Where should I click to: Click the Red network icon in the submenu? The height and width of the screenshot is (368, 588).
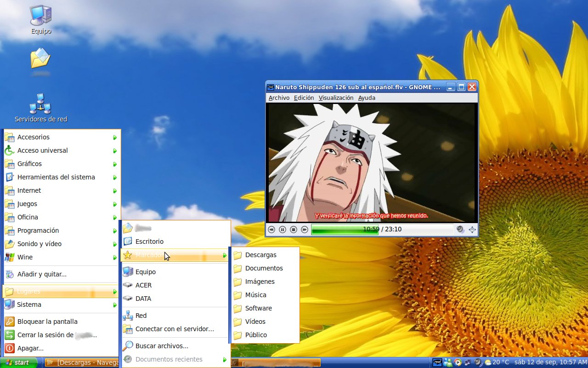128,316
